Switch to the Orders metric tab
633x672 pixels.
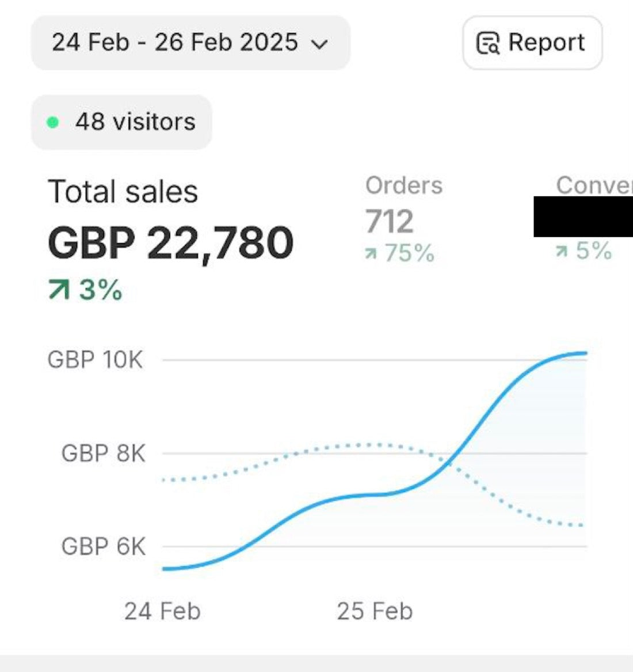coord(404,185)
